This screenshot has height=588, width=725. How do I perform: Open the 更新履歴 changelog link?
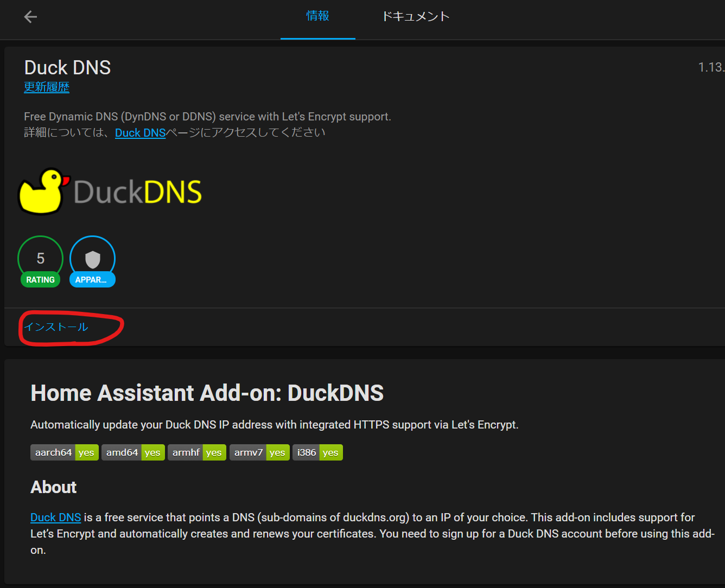coord(47,87)
